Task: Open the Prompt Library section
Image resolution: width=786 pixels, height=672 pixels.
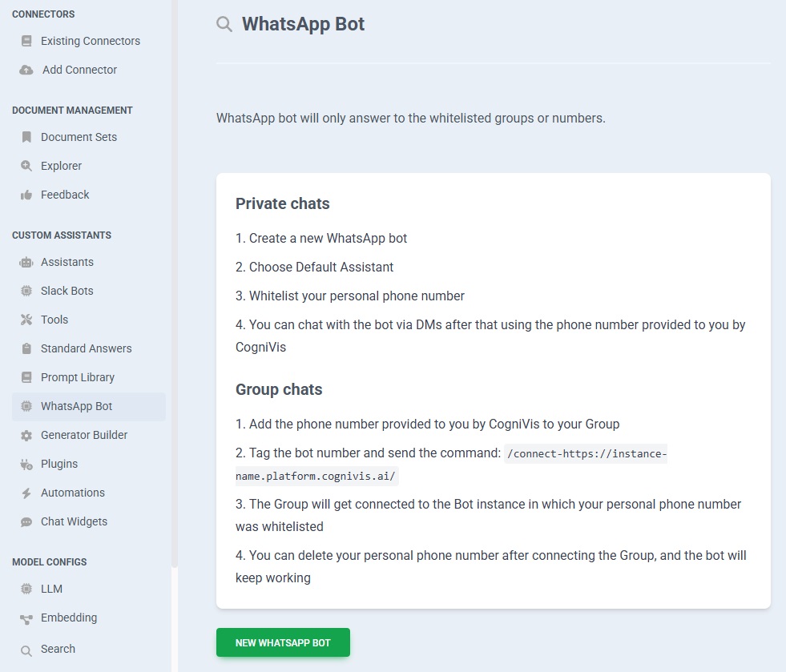Action: 77,377
